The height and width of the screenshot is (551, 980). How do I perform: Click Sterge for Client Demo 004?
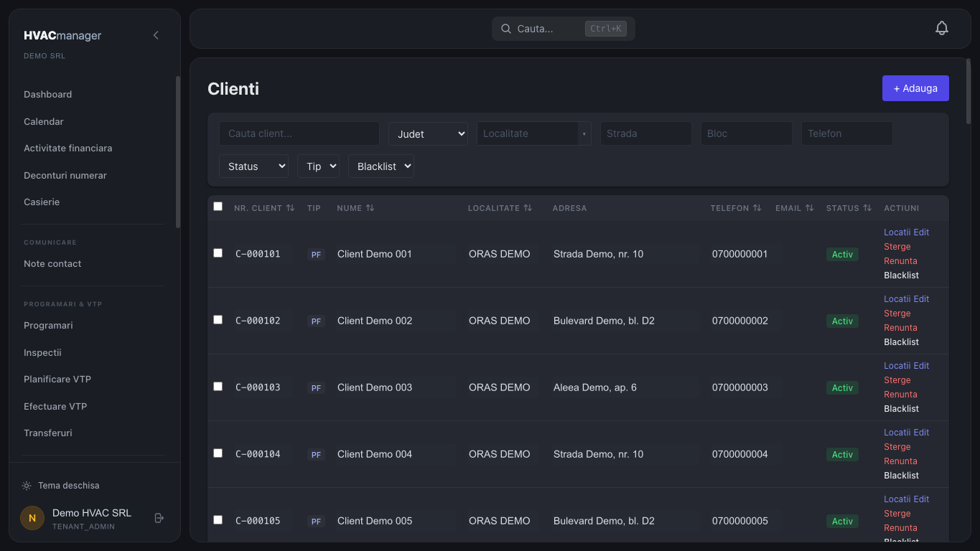point(897,447)
